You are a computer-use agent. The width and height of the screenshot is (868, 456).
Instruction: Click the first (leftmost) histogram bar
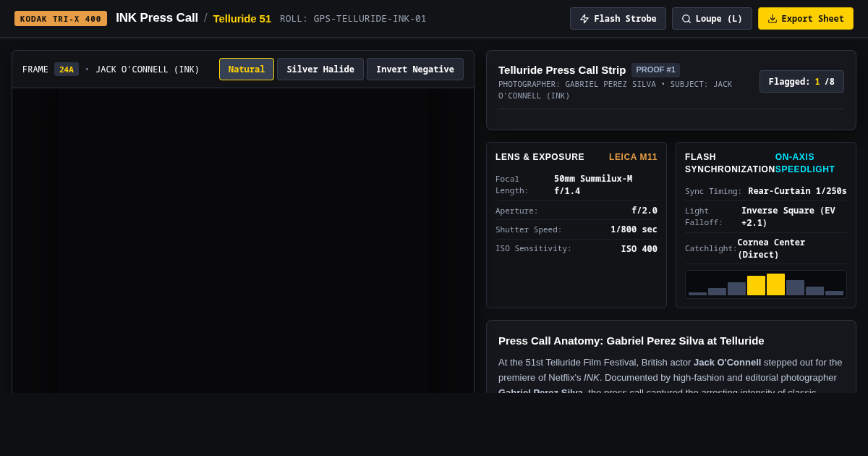[x=697, y=294]
